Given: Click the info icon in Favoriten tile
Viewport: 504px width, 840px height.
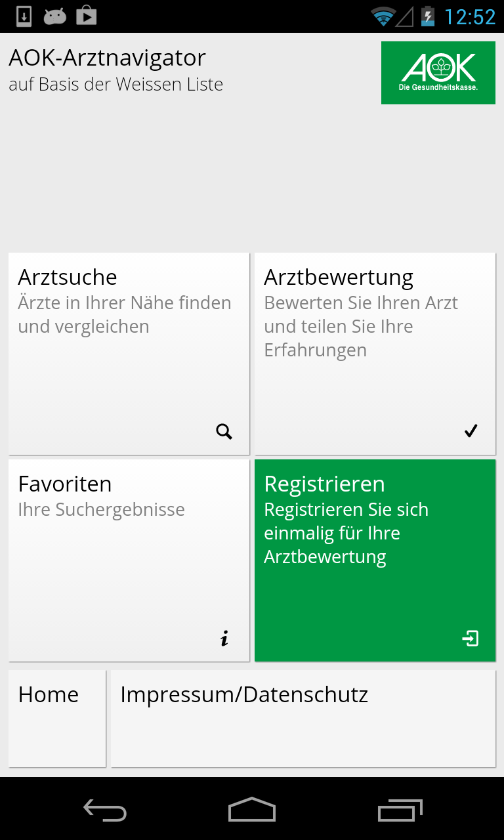Looking at the screenshot, I should point(224,639).
